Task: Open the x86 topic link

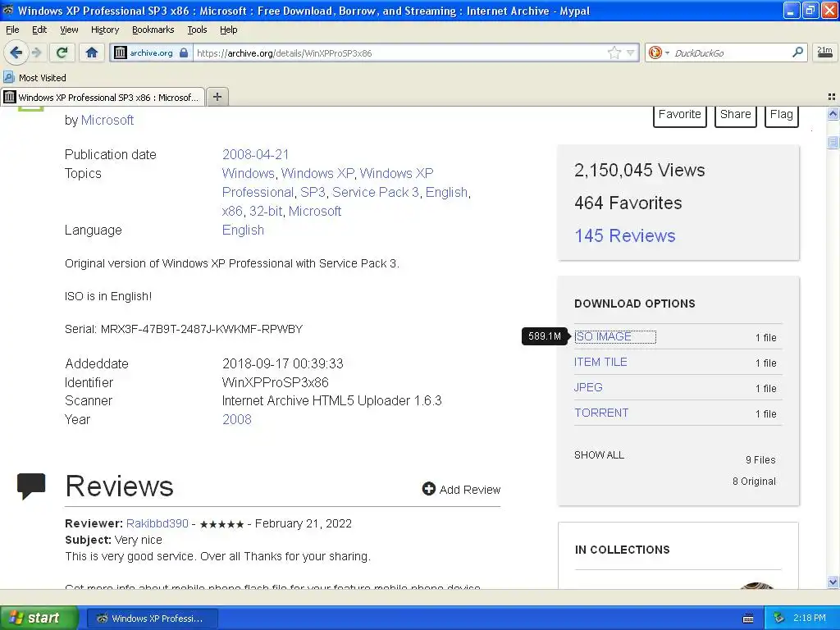Action: coord(232,211)
